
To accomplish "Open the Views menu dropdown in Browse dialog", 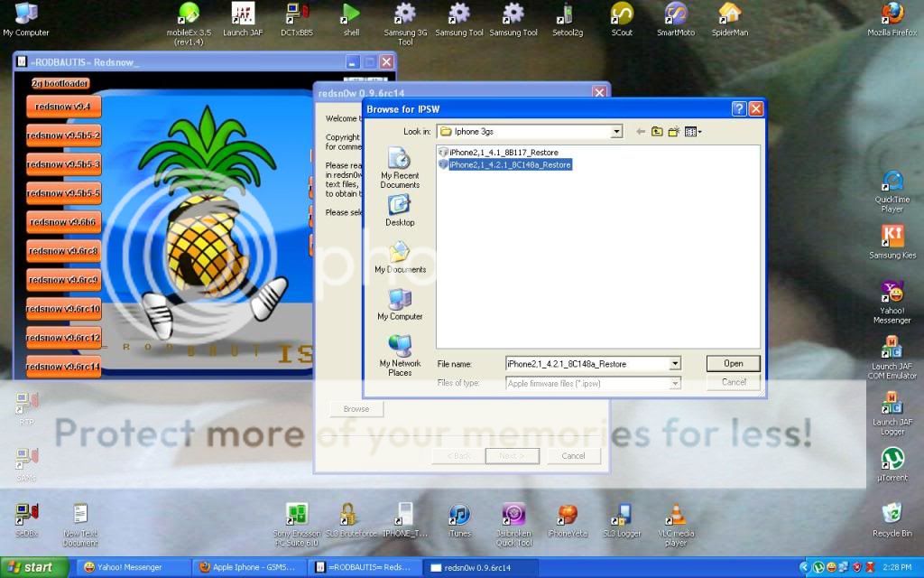I will tap(693, 132).
